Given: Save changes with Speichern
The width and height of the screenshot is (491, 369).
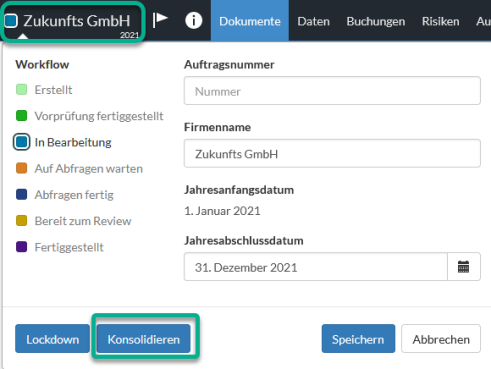Looking at the screenshot, I should click(358, 339).
